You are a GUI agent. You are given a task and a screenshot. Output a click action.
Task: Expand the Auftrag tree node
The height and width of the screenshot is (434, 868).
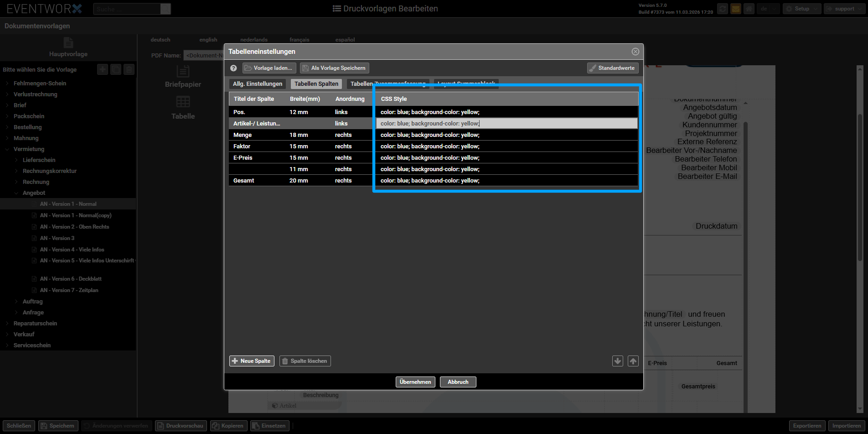point(17,302)
